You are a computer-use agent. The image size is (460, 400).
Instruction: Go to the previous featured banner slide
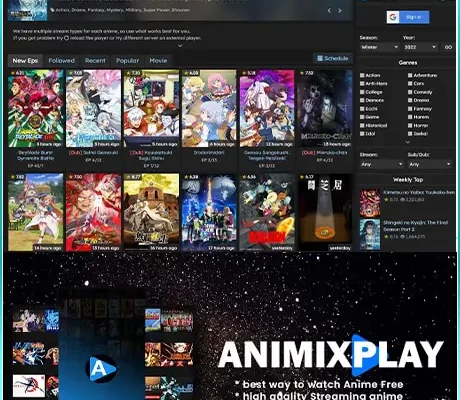pyautogui.click(x=329, y=11)
